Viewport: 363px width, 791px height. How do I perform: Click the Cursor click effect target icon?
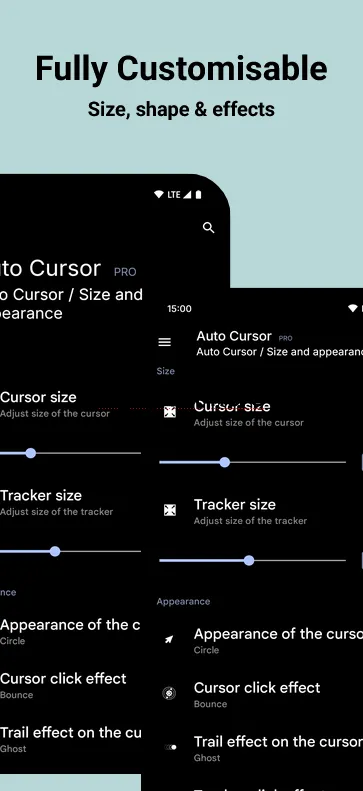[169, 694]
